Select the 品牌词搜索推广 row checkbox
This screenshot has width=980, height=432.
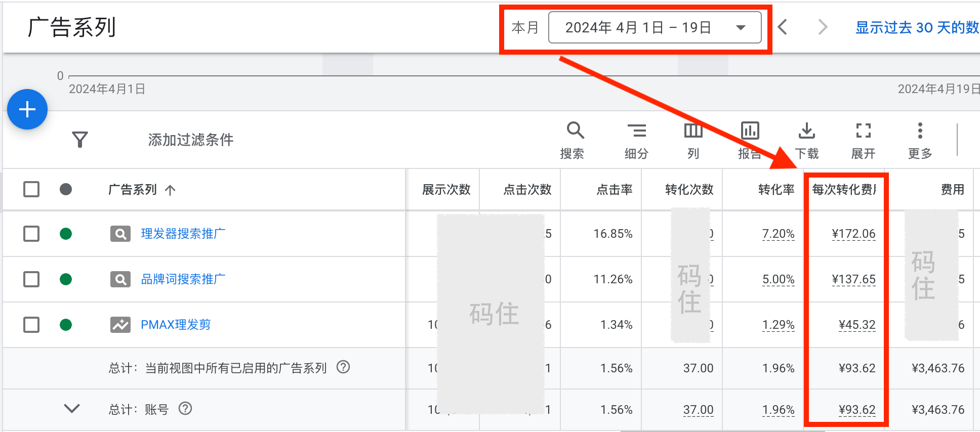pos(31,279)
